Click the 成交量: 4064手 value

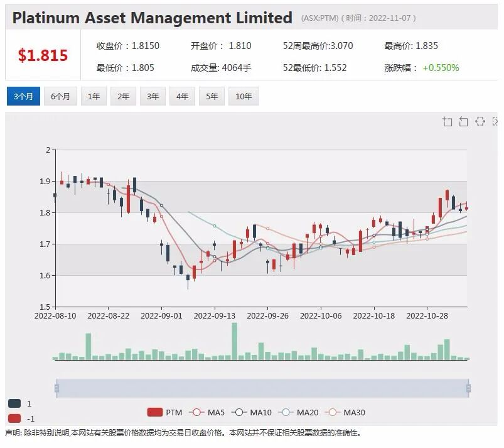tap(221, 68)
